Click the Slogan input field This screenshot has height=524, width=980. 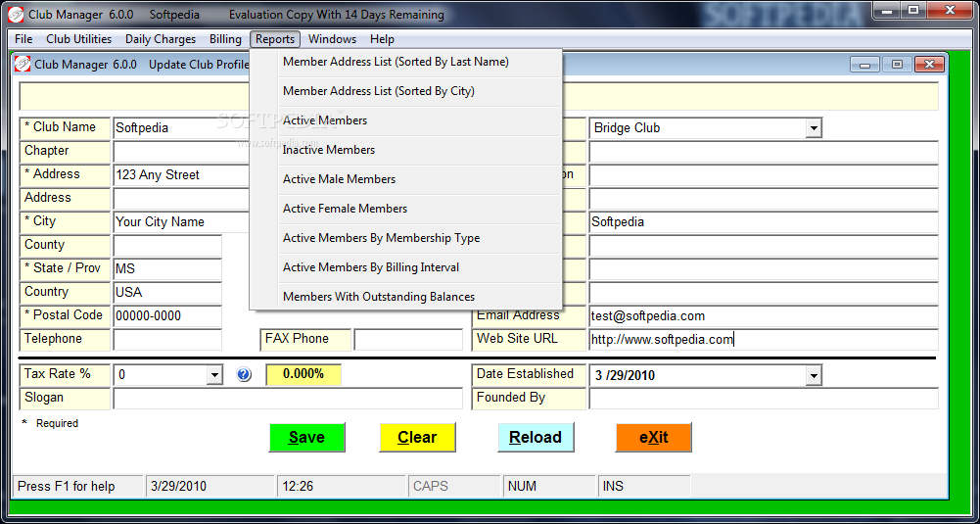(288, 399)
